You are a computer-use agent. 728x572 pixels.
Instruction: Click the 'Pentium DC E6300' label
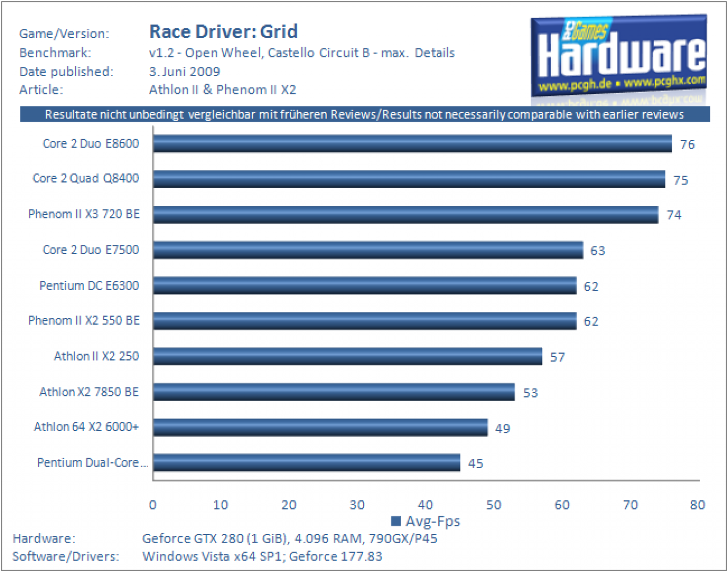click(x=89, y=285)
